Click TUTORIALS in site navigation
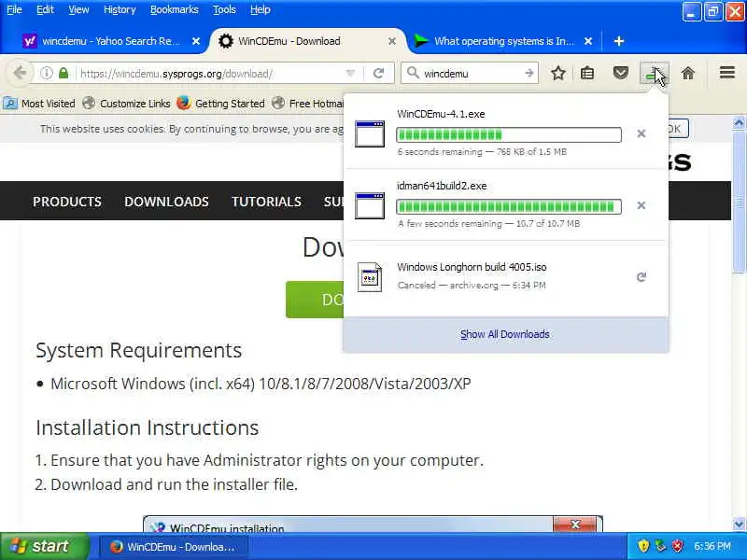This screenshot has height=560, width=747. [266, 202]
